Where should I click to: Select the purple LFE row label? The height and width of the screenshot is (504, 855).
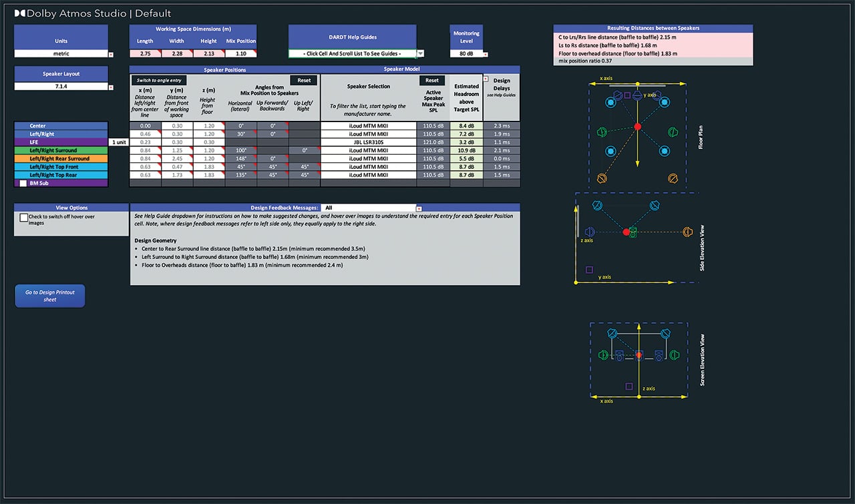point(61,142)
